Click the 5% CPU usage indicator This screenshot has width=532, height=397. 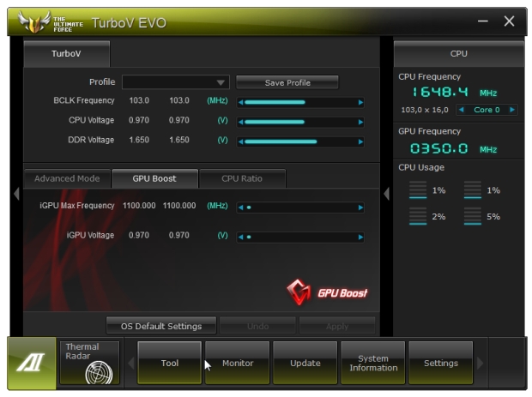click(481, 217)
